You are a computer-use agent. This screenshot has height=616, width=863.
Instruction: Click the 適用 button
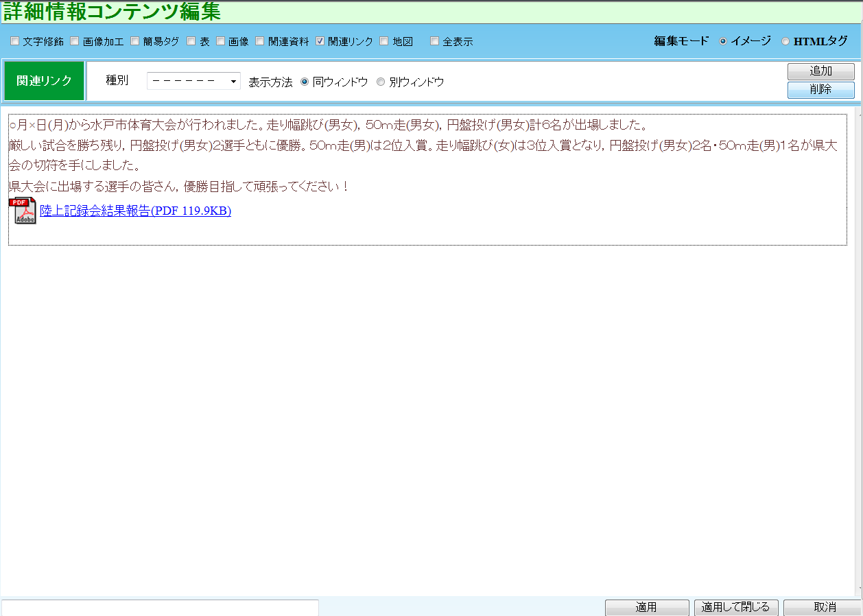pos(647,608)
